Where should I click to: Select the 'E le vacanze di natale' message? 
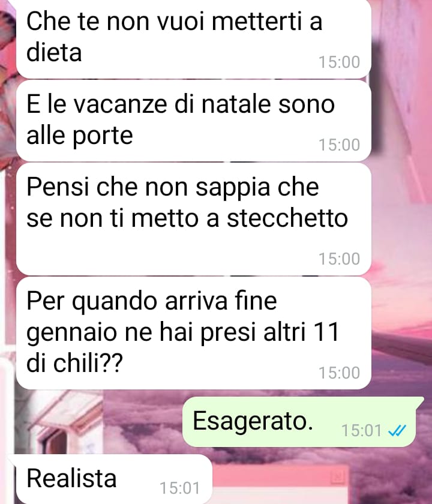[x=194, y=121]
